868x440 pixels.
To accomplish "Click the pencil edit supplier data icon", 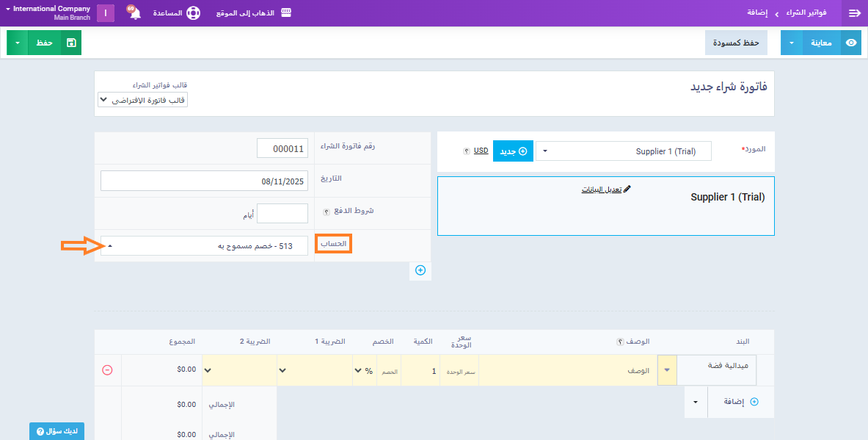I will point(627,190).
